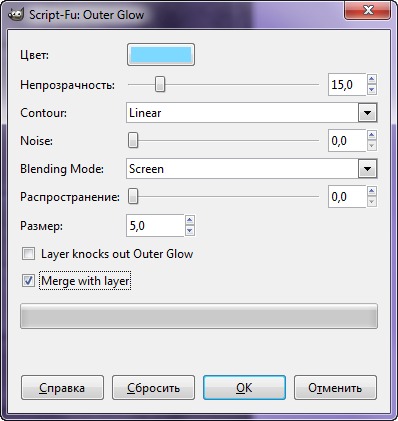Expand the Blending Mode dropdown
398x421 pixels.
(x=368, y=169)
